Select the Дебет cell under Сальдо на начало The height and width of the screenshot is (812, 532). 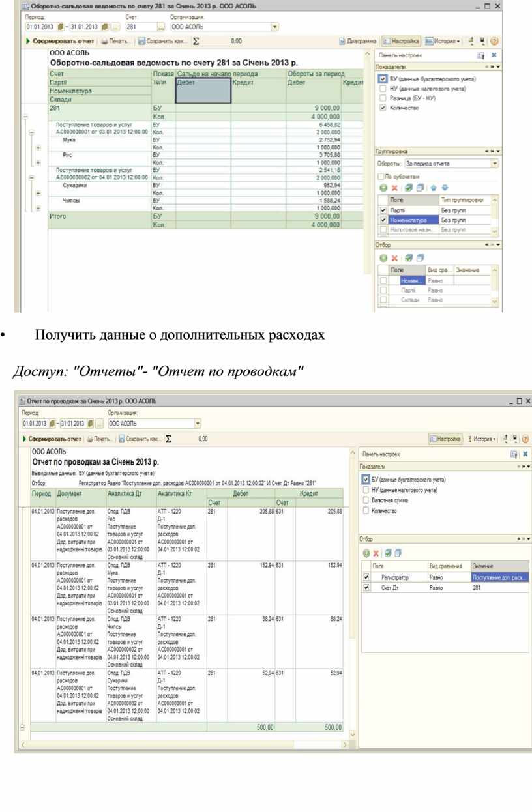coord(203,91)
